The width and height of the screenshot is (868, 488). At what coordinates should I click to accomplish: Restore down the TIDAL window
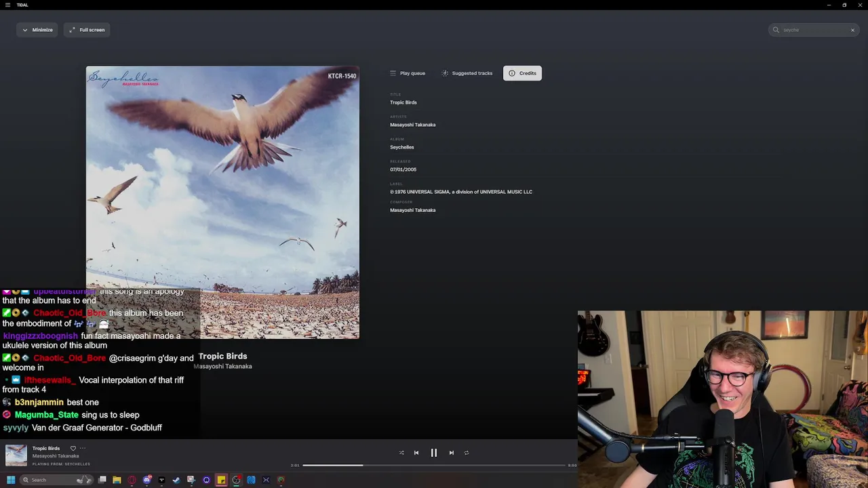tap(844, 5)
